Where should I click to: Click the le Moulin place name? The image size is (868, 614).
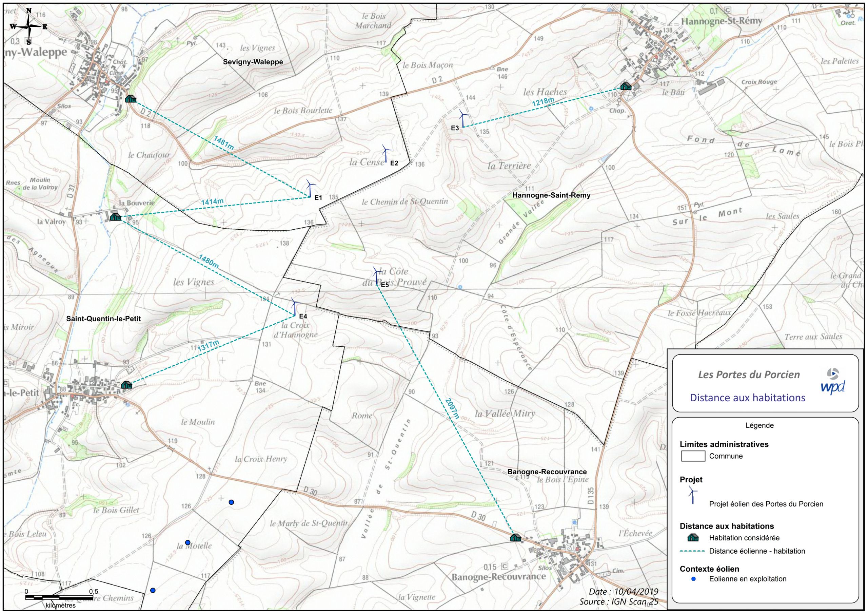(198, 421)
